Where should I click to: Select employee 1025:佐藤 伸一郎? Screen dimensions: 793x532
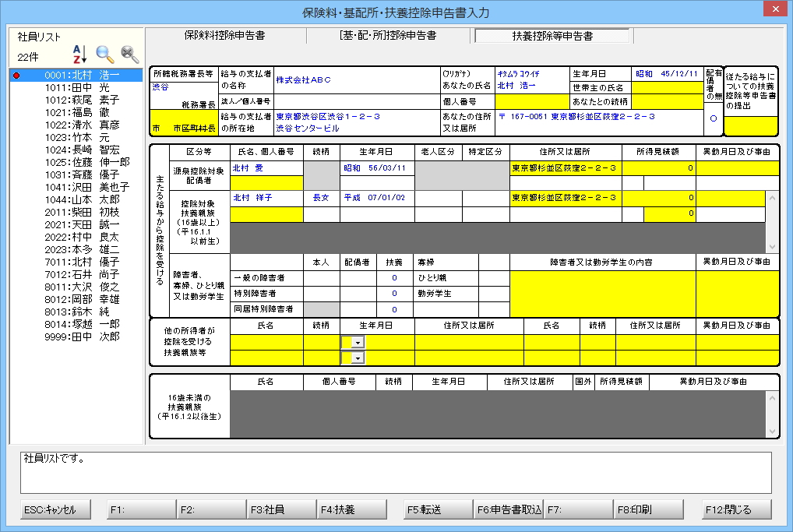click(x=76, y=162)
